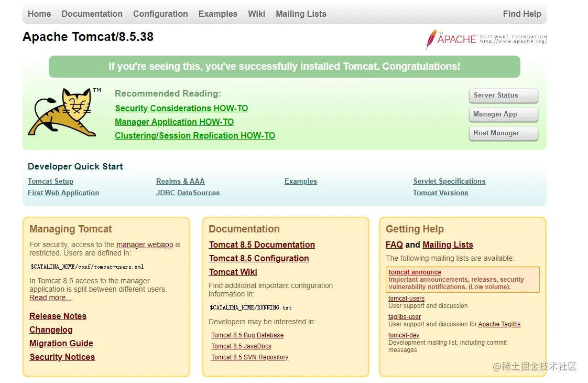Open Mailing Lists link in Getting Help
This screenshot has width=588, height=383.
pyautogui.click(x=448, y=245)
